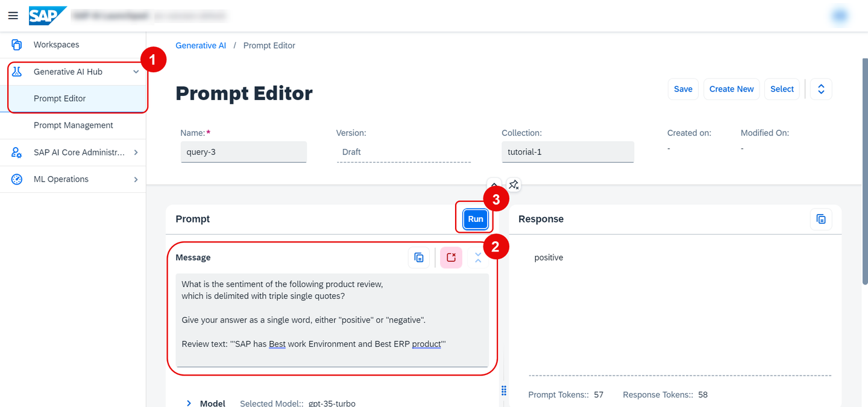Screen dimensions: 868x407
Task: Click into the Message text area
Action: tap(332, 320)
